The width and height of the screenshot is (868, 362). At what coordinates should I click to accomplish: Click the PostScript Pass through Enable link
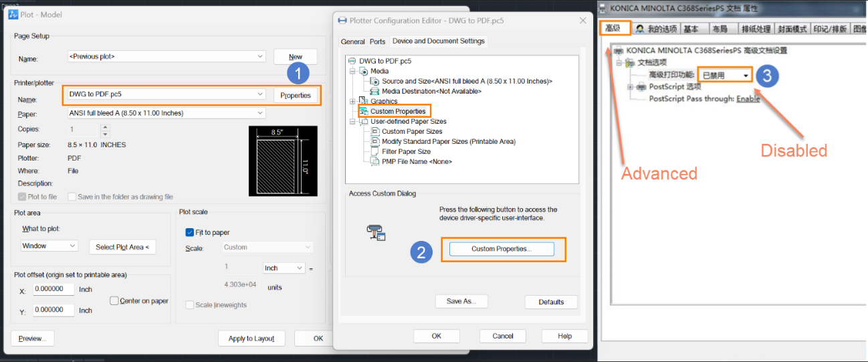(748, 98)
